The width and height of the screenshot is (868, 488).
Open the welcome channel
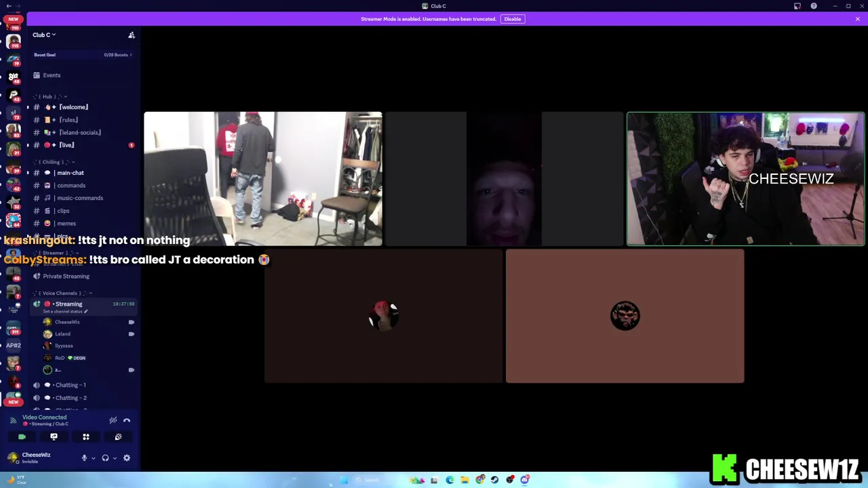point(73,107)
